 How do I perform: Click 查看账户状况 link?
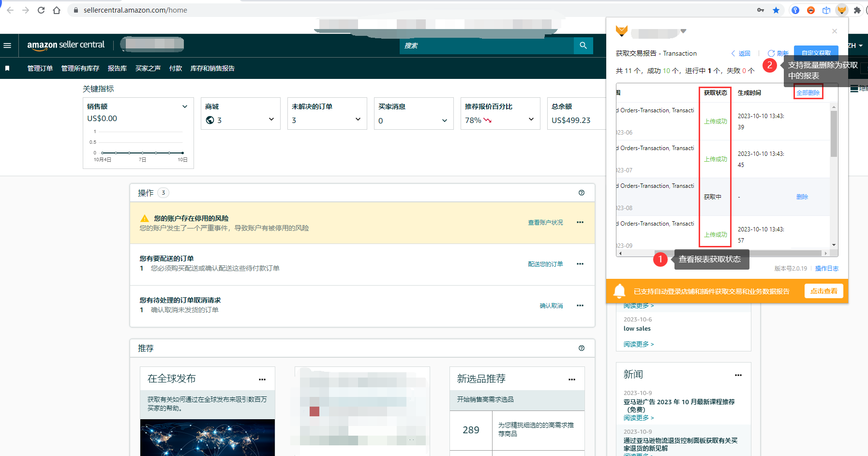pyautogui.click(x=545, y=222)
